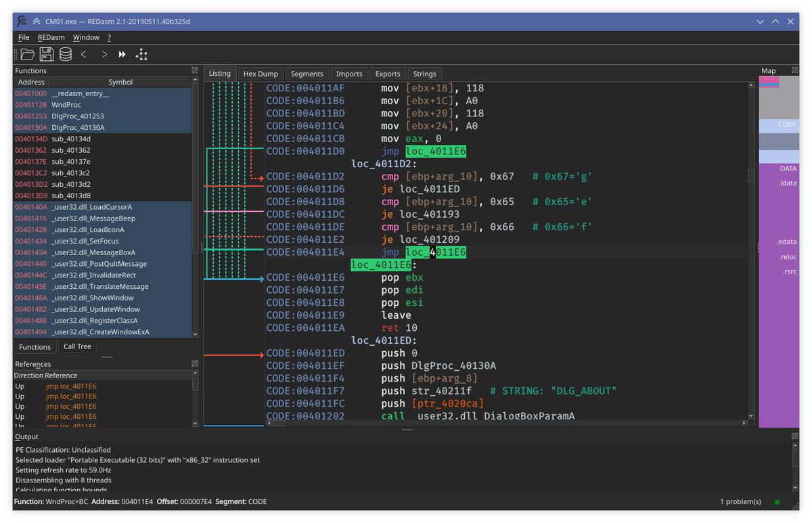The image size is (812, 523).
Task: Click the keep-above arrows icon in title bar
Action: pyautogui.click(x=36, y=21)
